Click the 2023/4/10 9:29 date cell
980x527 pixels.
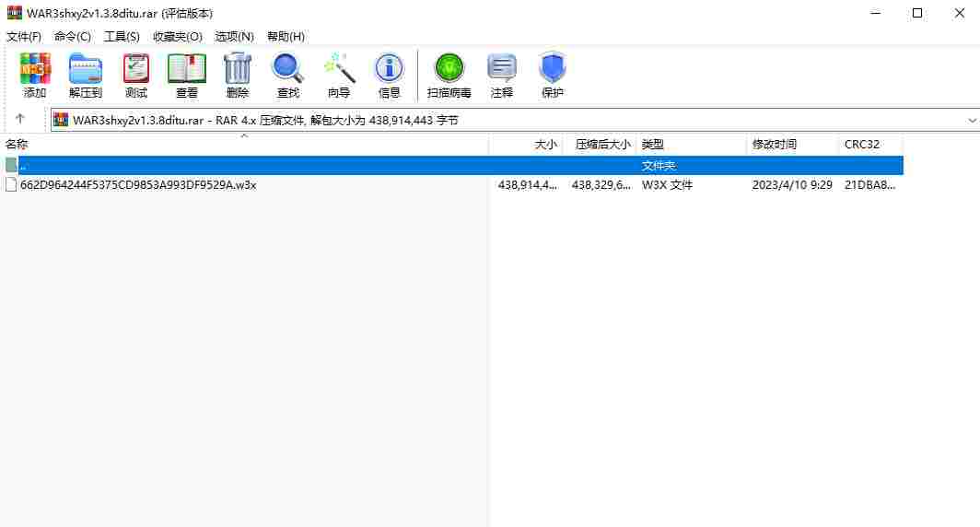pos(792,185)
